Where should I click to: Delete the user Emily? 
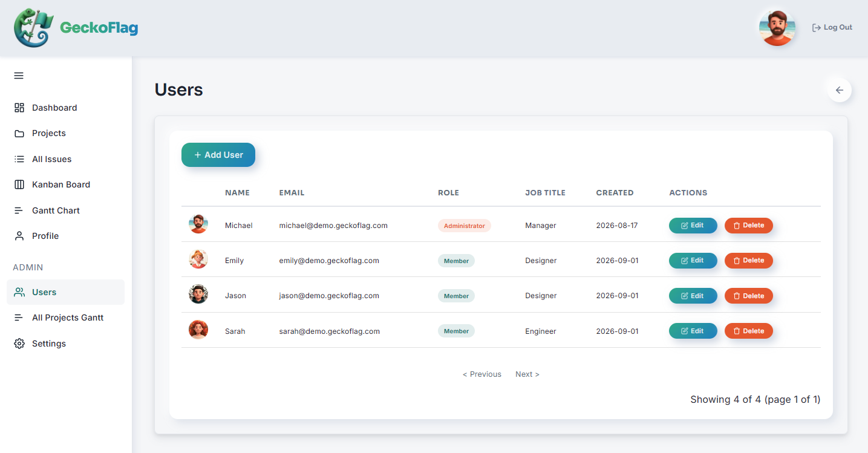[x=749, y=261]
